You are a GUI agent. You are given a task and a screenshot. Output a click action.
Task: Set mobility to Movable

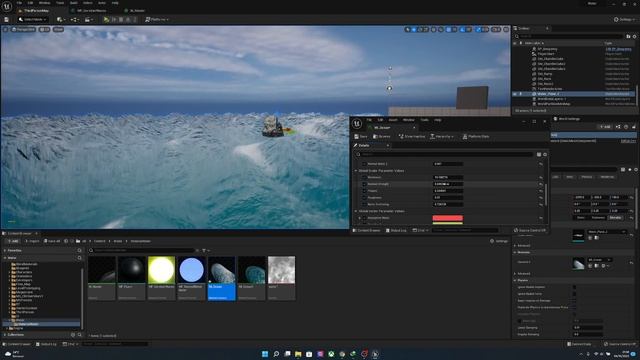pos(615,218)
